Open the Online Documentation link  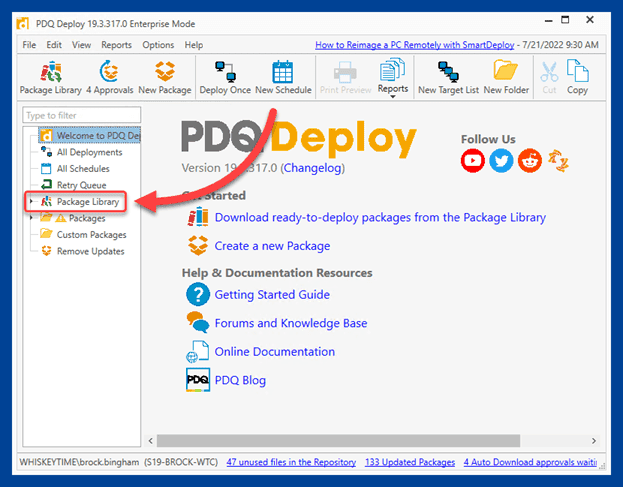[x=275, y=352]
